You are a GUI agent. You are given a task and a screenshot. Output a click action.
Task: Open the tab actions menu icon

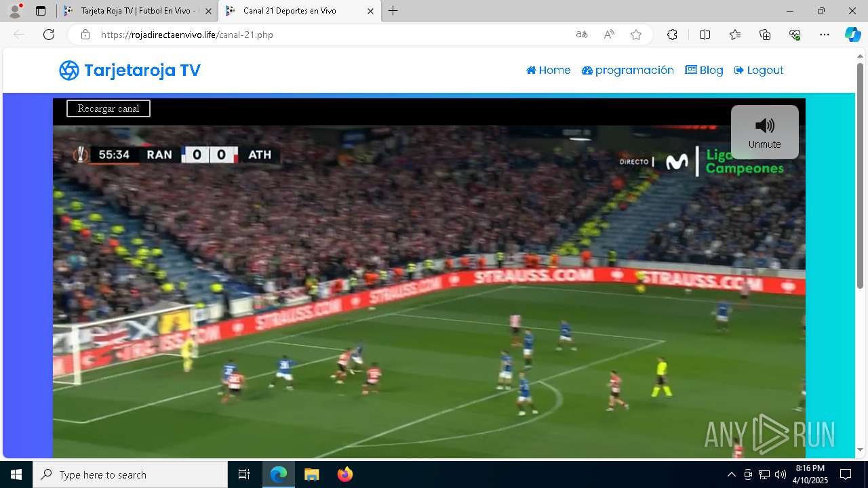[x=41, y=11]
